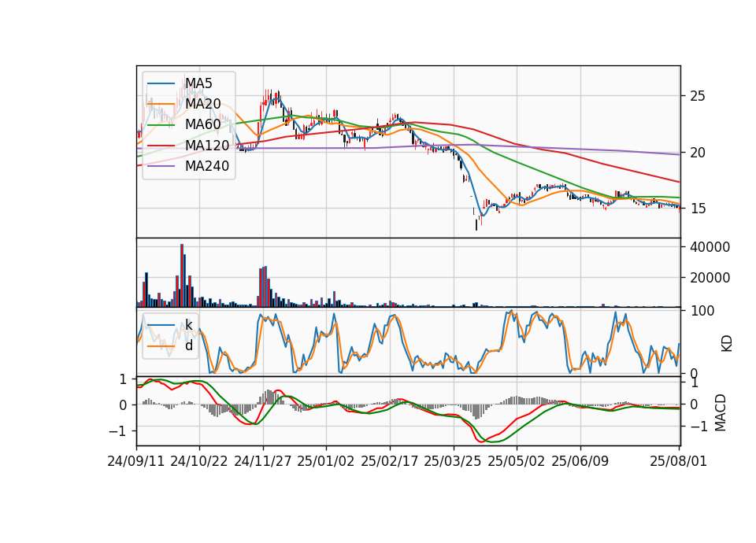Click the lowest candlestick near price 13
756x543 pixels.
pos(476,224)
